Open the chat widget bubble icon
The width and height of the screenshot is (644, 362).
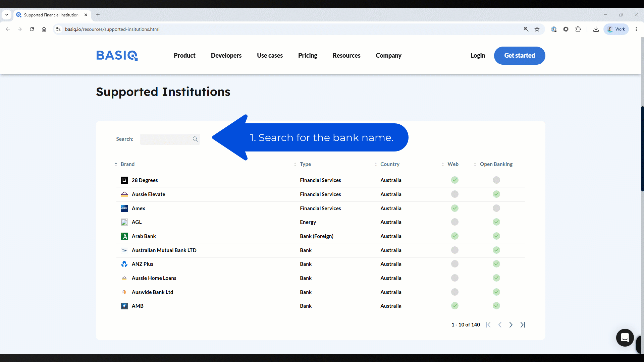click(x=625, y=338)
